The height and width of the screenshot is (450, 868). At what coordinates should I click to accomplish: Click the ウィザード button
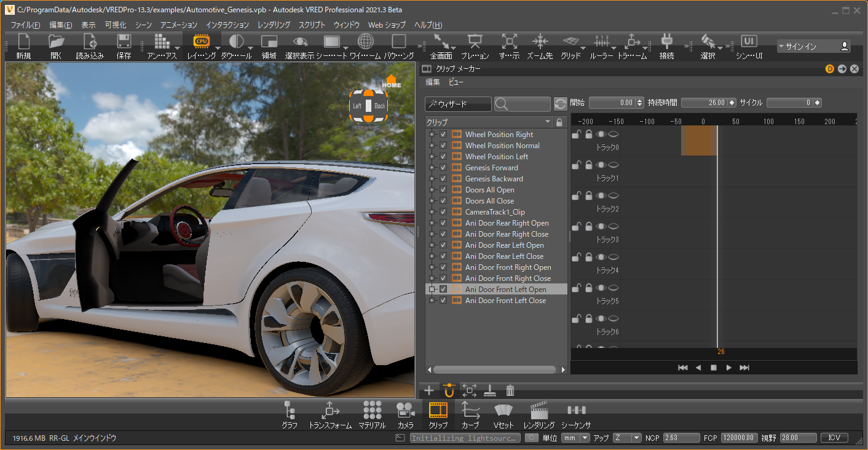[x=458, y=104]
